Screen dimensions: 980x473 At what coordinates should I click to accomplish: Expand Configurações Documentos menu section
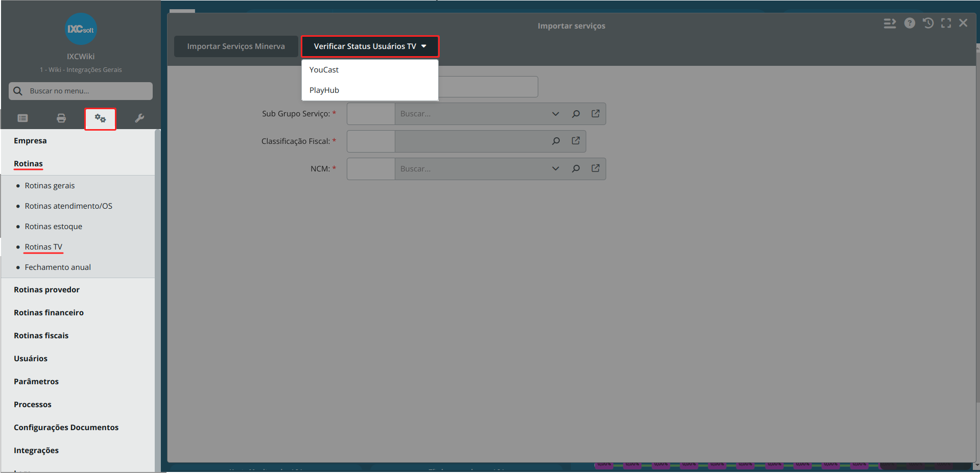66,428
